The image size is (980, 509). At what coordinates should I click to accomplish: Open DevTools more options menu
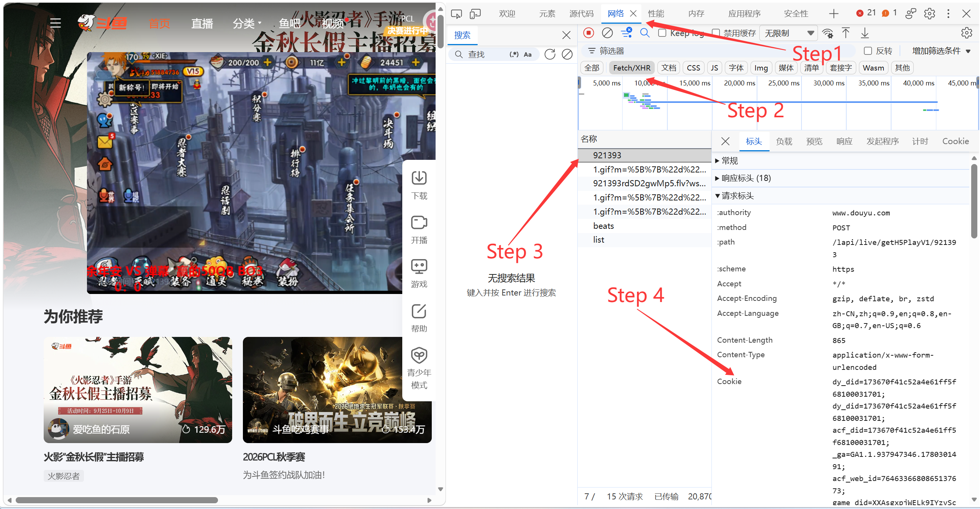click(948, 14)
